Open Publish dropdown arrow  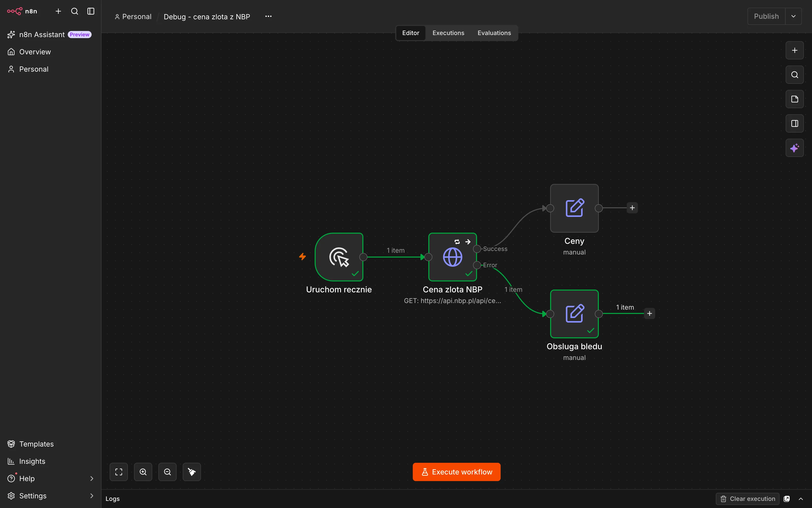point(793,16)
